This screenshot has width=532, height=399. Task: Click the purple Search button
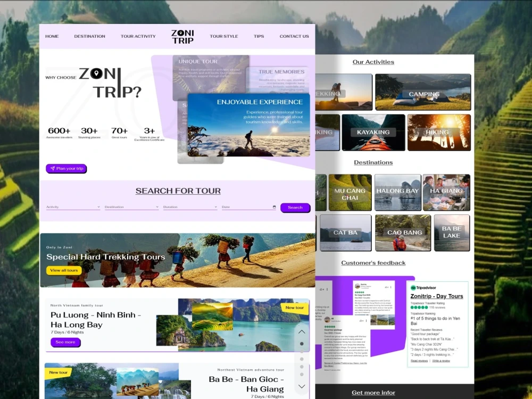pyautogui.click(x=295, y=207)
